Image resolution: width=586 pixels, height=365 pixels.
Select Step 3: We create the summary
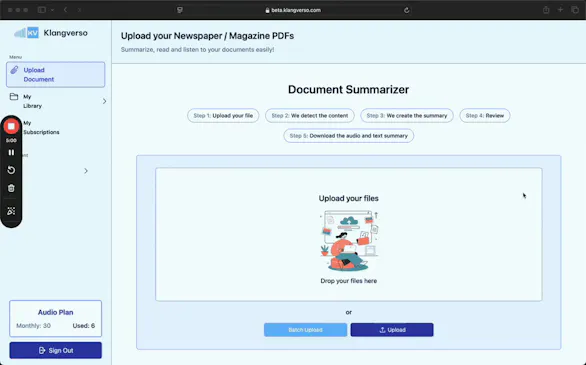[407, 115]
